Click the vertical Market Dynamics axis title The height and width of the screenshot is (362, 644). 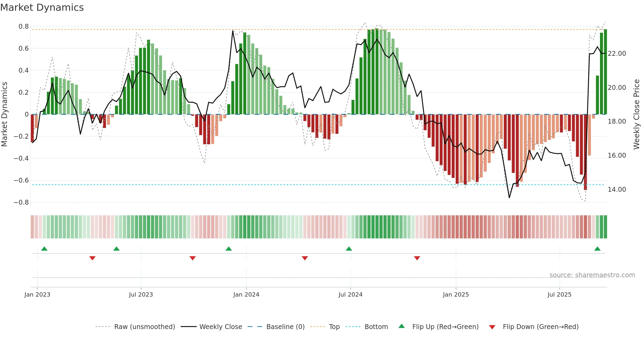4,114
